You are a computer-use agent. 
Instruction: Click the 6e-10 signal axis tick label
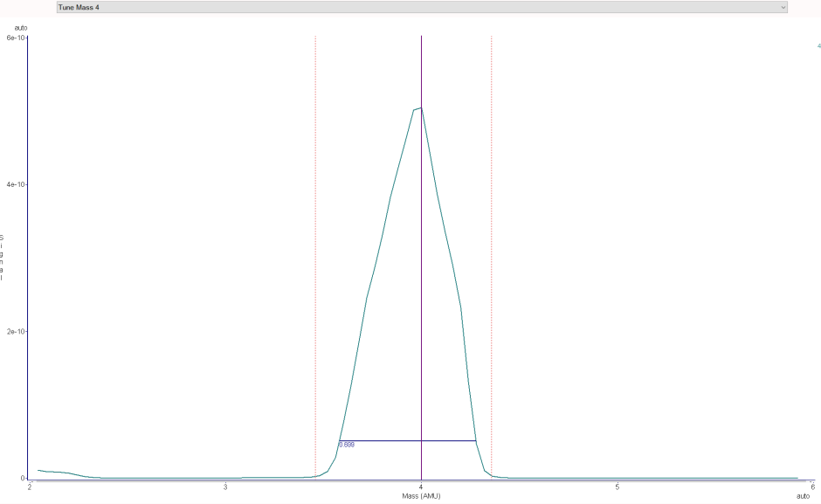(x=15, y=38)
